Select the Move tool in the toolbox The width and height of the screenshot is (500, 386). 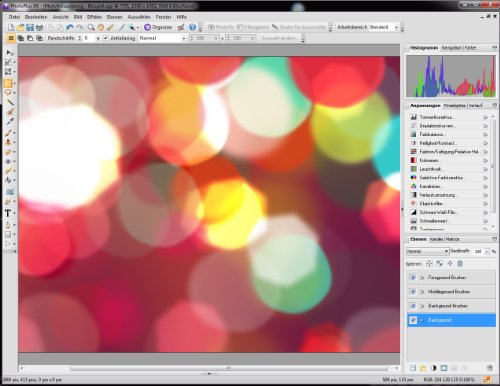(x=9, y=53)
